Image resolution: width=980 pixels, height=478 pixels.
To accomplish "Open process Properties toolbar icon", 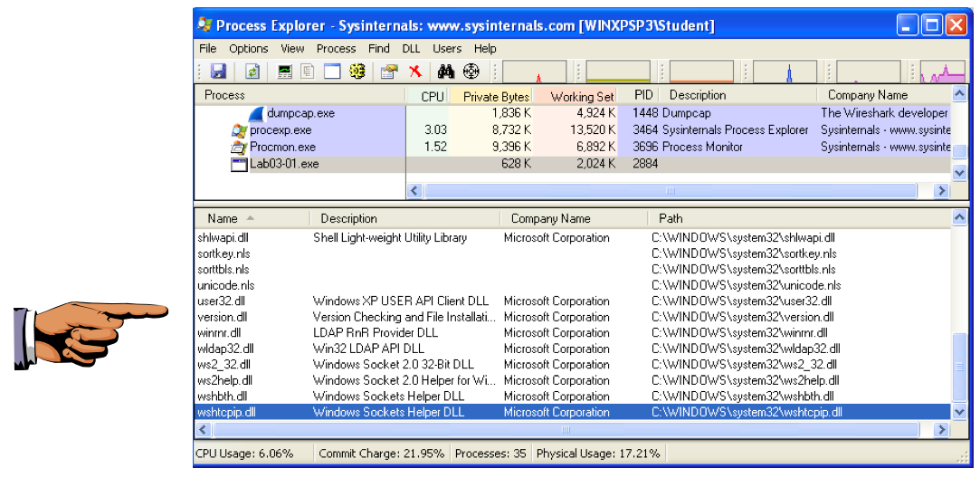I will [389, 72].
